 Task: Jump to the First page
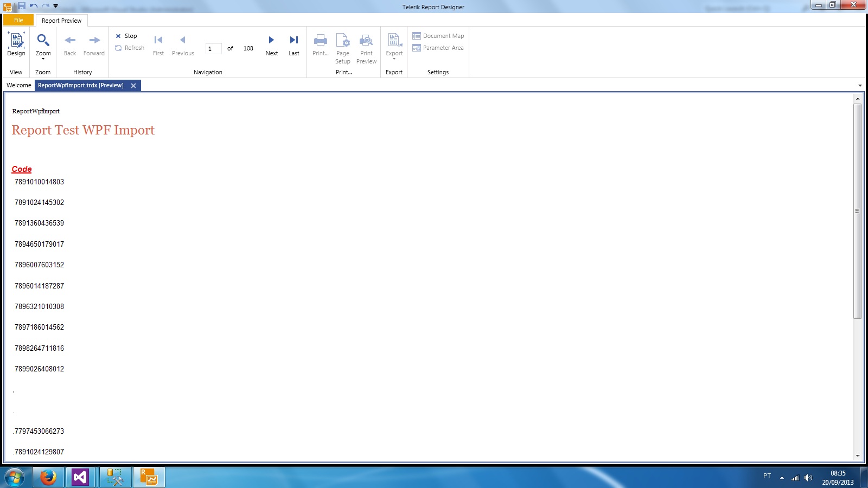coord(158,45)
